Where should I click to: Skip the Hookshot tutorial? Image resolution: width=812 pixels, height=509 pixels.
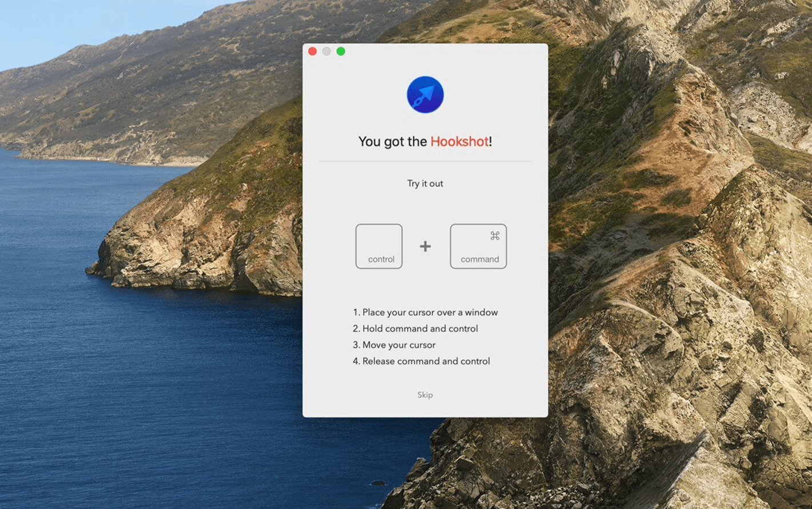click(x=425, y=395)
